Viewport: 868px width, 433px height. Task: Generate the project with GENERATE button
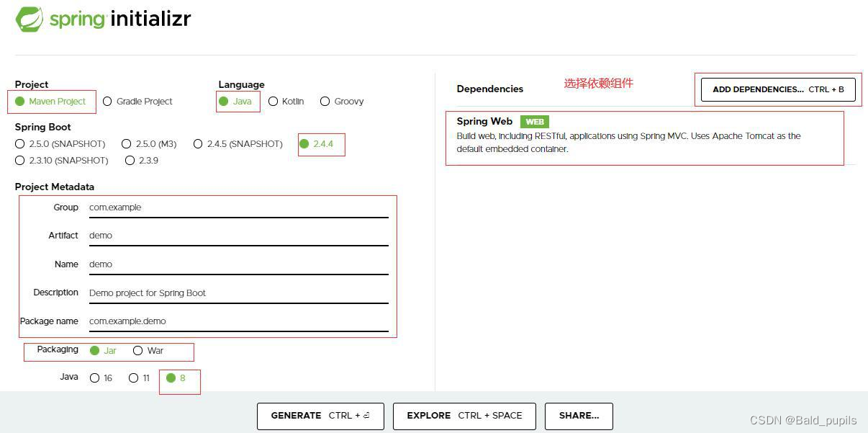pyautogui.click(x=320, y=416)
